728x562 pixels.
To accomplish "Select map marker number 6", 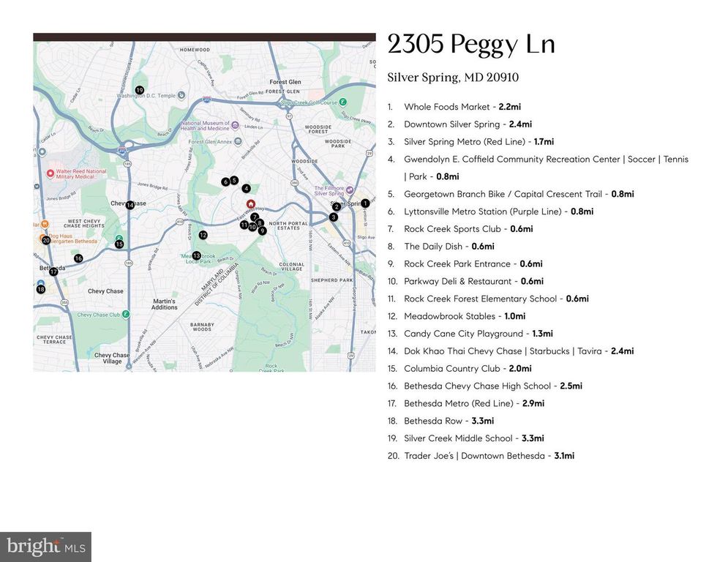I will [225, 181].
